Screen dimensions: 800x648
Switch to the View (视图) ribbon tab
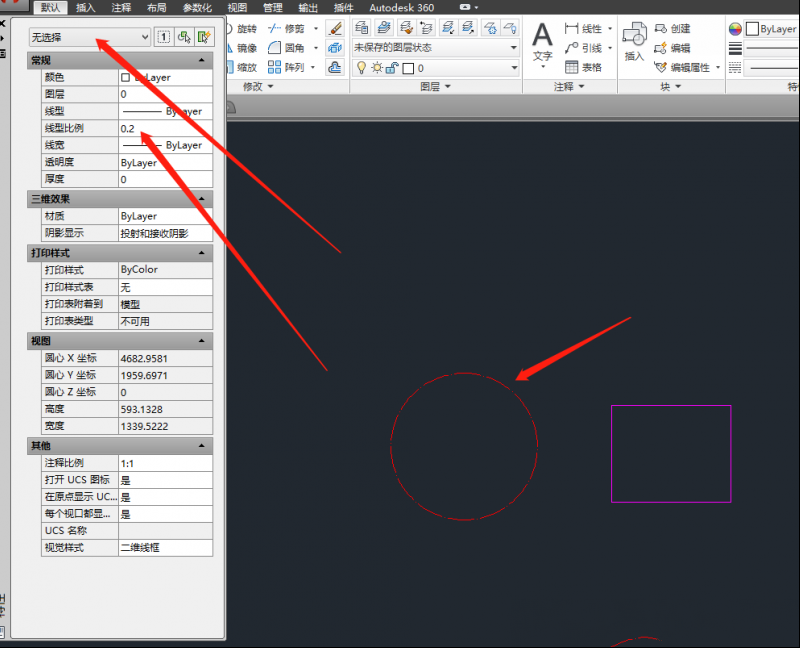tap(237, 7)
